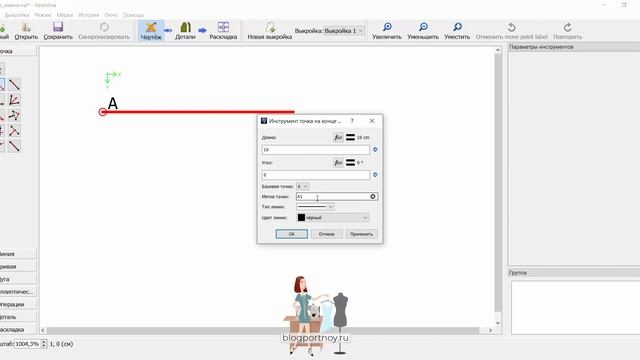Click horizontal scrollbar right arrow

pyautogui.click(x=491, y=330)
